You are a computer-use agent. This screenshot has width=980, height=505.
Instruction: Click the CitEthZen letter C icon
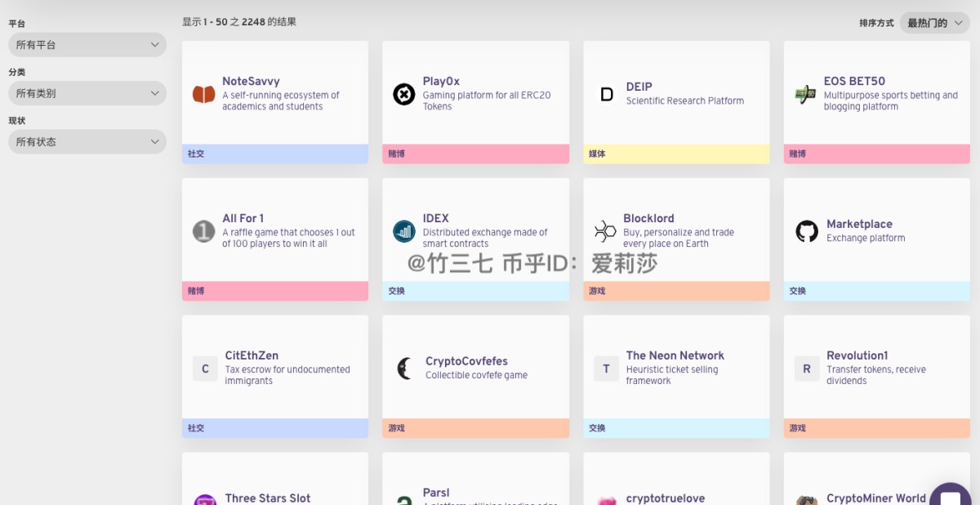[205, 369]
